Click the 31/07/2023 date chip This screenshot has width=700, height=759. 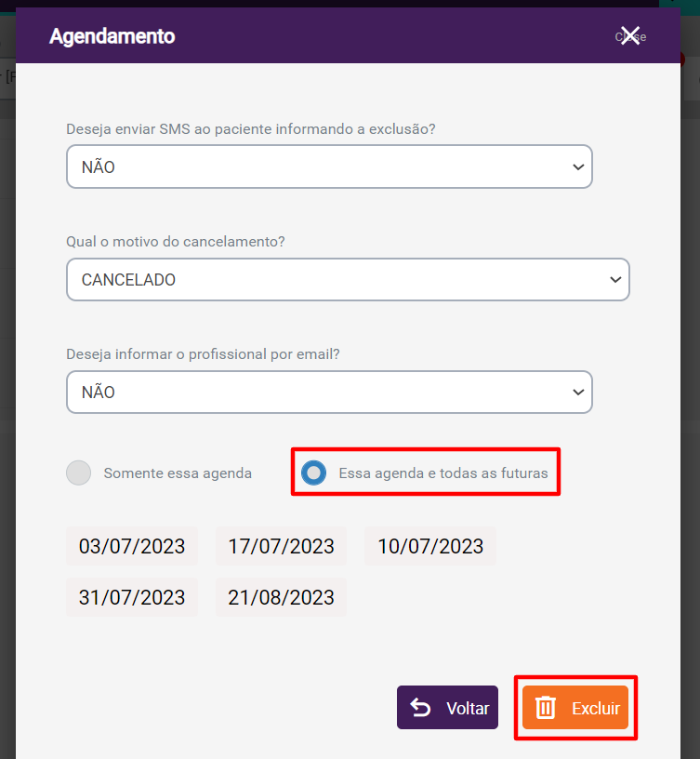click(x=132, y=597)
